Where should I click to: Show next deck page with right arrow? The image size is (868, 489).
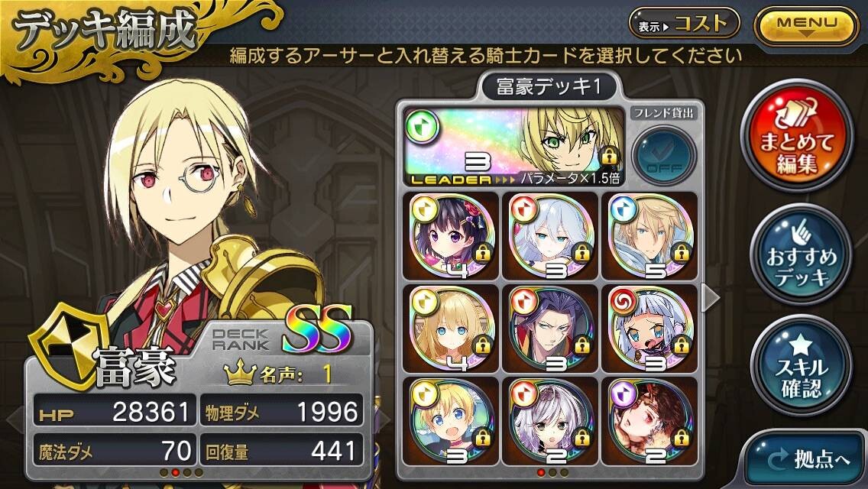pos(711,299)
